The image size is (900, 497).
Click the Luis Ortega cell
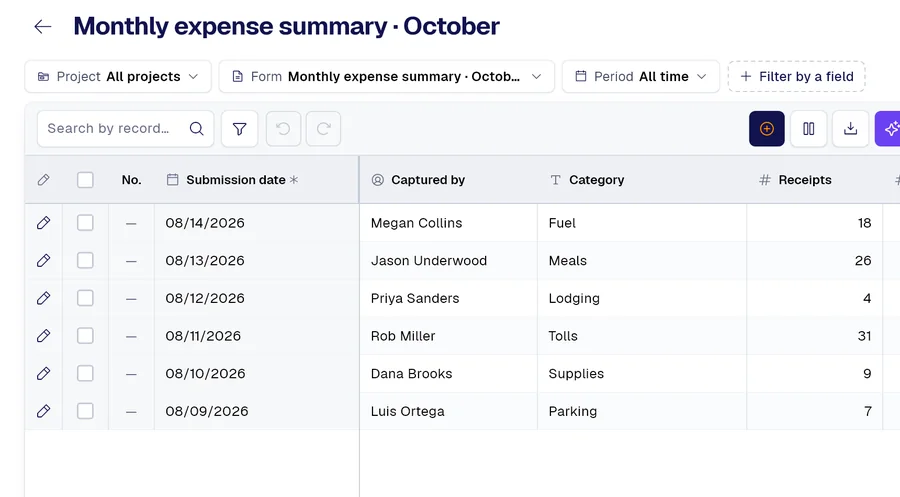pyautogui.click(x=448, y=411)
